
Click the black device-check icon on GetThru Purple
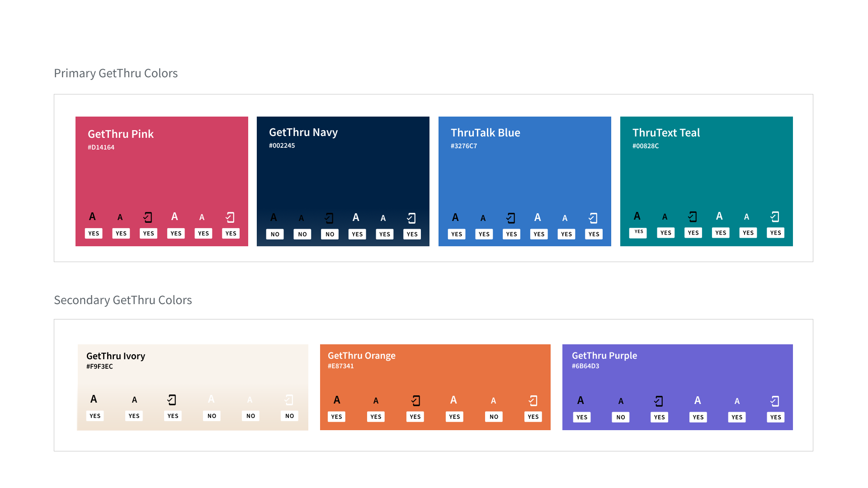coord(659,401)
